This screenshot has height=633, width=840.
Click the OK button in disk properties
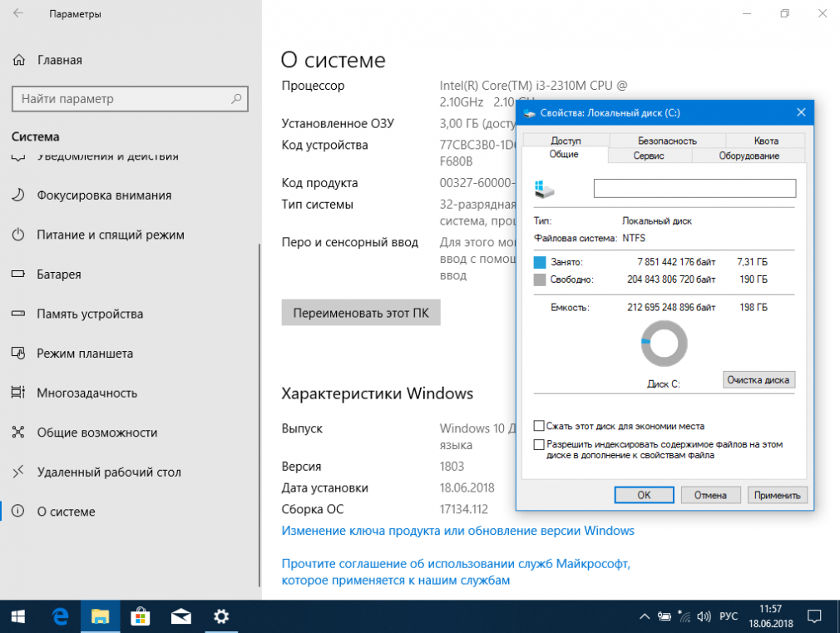[x=644, y=495]
